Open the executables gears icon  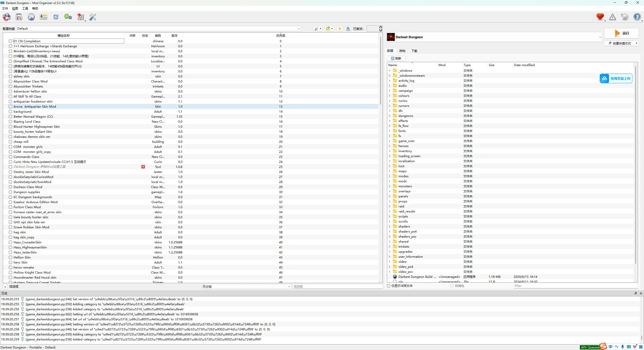[x=68, y=17]
